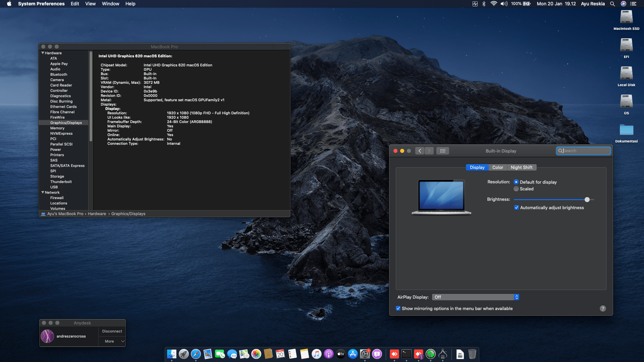This screenshot has height=362, width=644.
Task: Click the Show All grid icon
Action: point(442,151)
